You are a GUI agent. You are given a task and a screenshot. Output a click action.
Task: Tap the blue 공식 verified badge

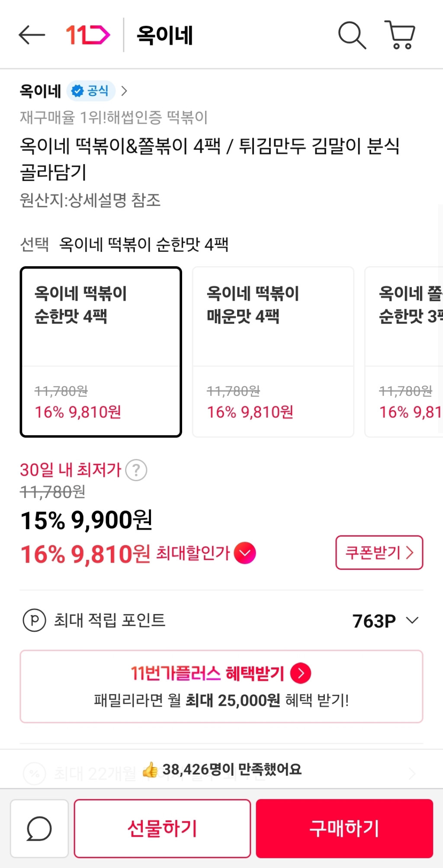click(x=90, y=91)
